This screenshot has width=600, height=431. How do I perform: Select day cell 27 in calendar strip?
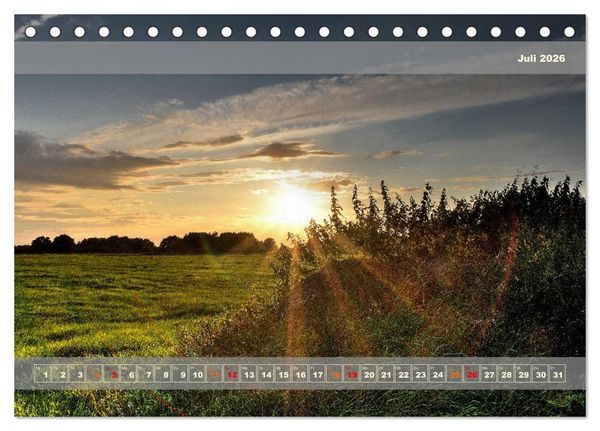coord(489,374)
